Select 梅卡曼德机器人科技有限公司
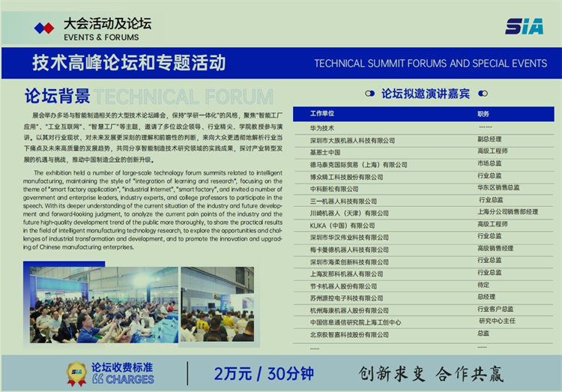 (x=349, y=250)
